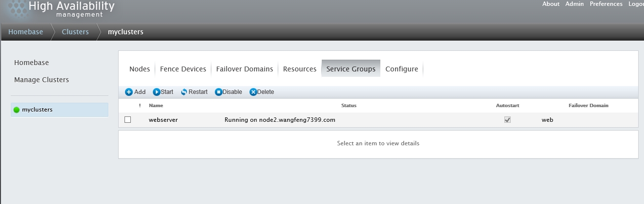The image size is (644, 204).
Task: Click the Start play icon
Action: click(157, 92)
